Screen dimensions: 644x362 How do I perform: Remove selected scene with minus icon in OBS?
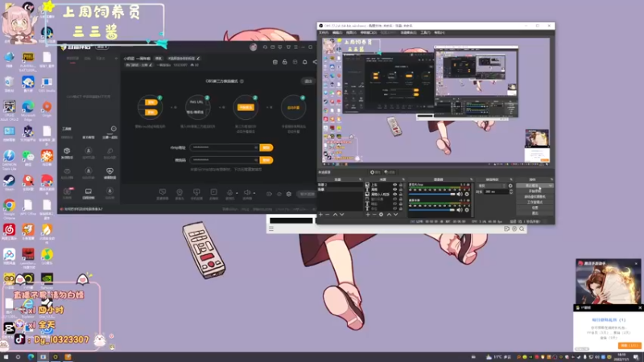point(328,214)
